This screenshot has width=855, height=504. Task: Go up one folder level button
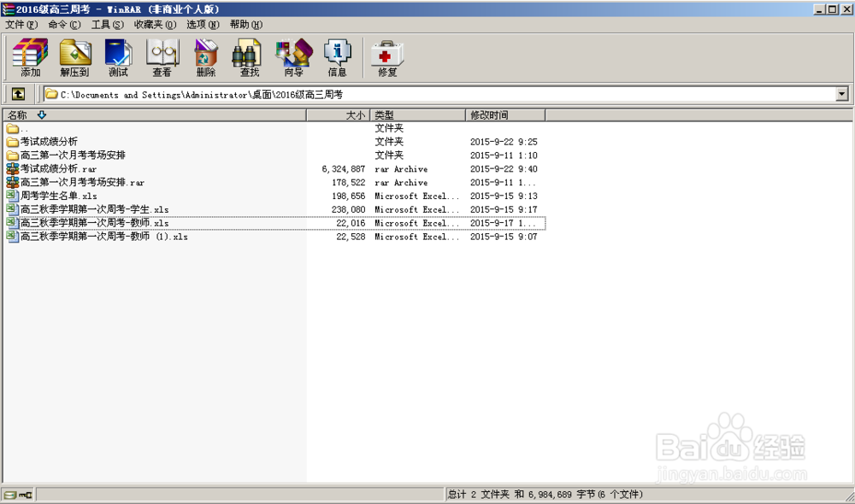(19, 94)
